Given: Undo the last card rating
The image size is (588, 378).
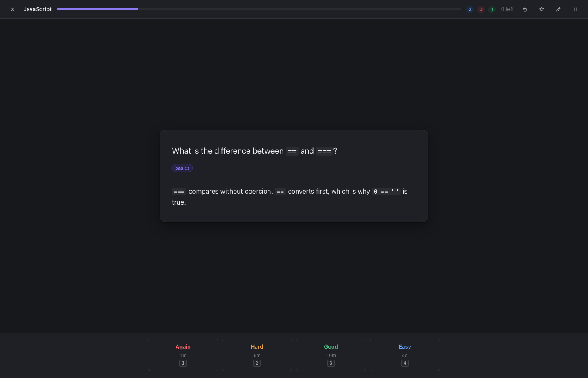Looking at the screenshot, I should (x=525, y=9).
